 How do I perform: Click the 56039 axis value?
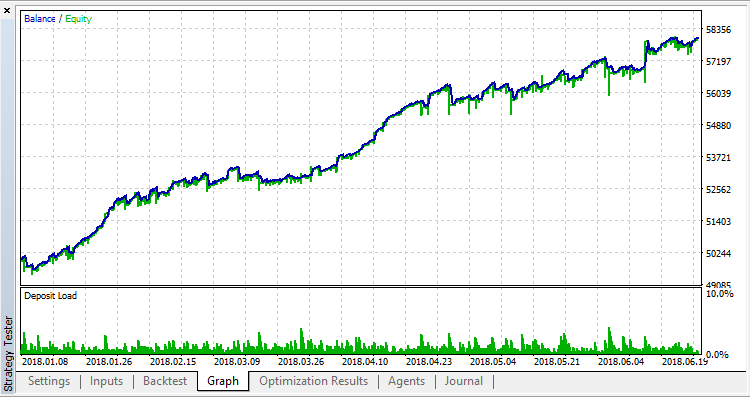click(x=718, y=94)
